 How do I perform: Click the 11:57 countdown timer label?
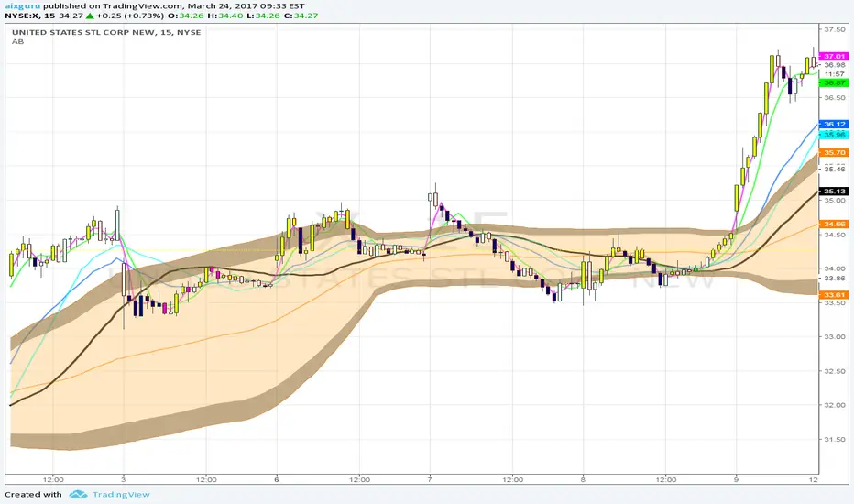pyautogui.click(x=835, y=74)
